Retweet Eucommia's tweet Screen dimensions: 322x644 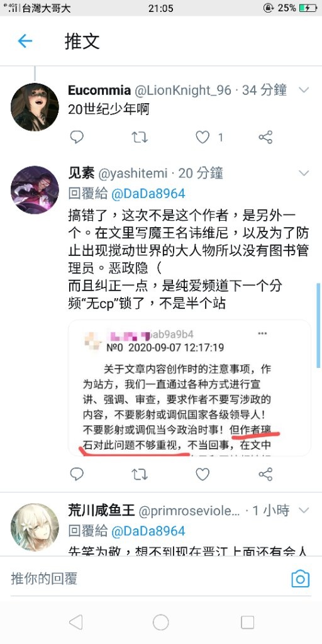pyautogui.click(x=140, y=137)
